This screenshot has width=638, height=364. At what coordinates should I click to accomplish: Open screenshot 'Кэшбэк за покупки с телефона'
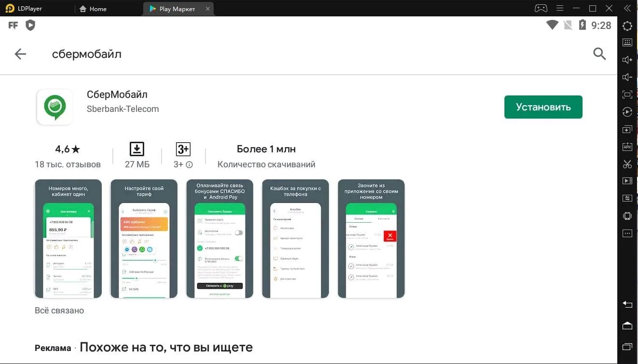click(296, 239)
